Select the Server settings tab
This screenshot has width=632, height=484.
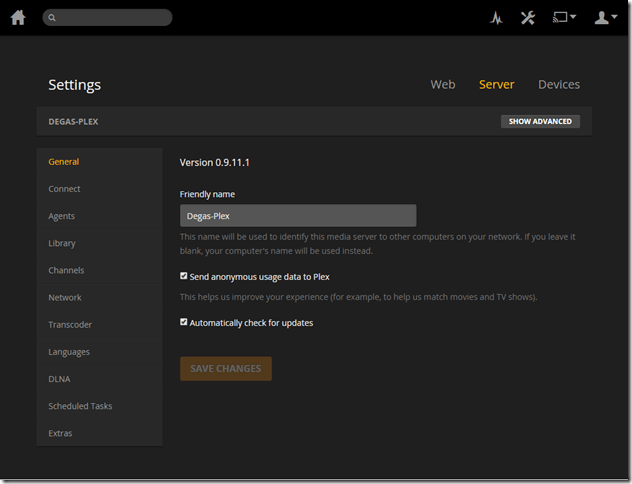[496, 85]
